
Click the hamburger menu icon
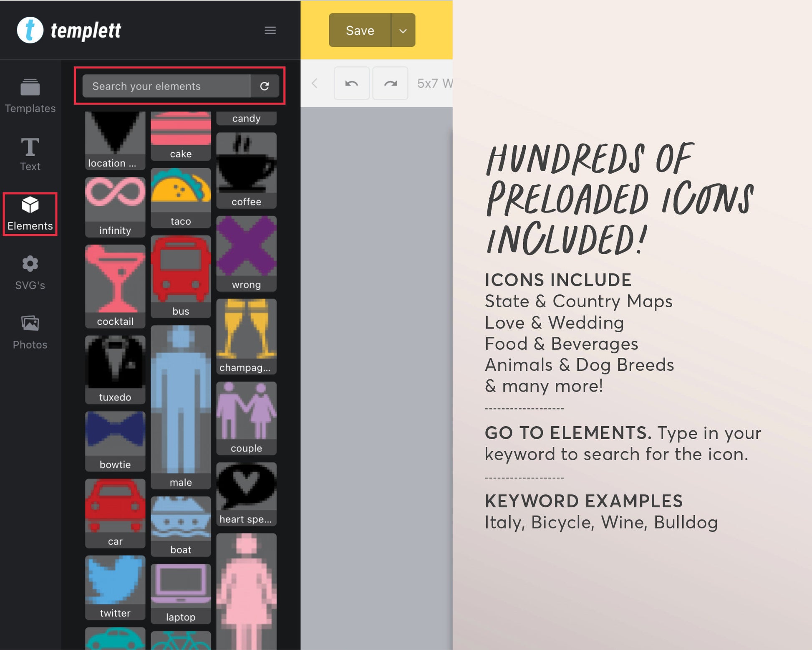[270, 30]
